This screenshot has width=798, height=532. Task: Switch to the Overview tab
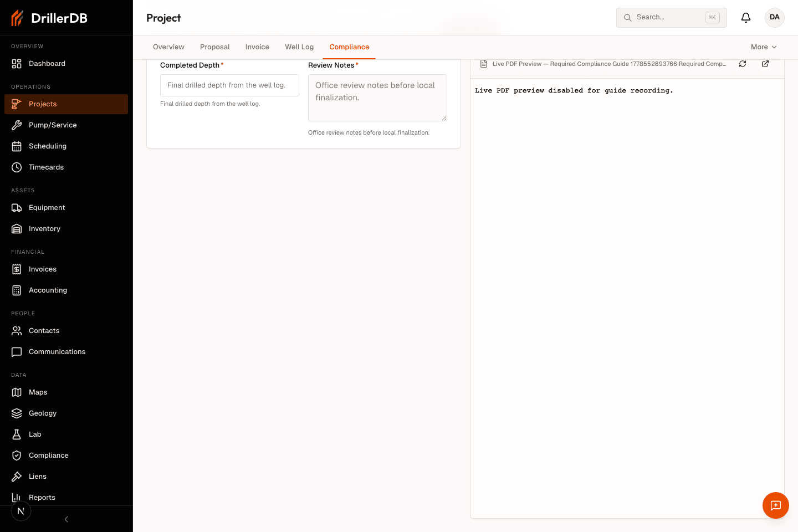[168, 47]
